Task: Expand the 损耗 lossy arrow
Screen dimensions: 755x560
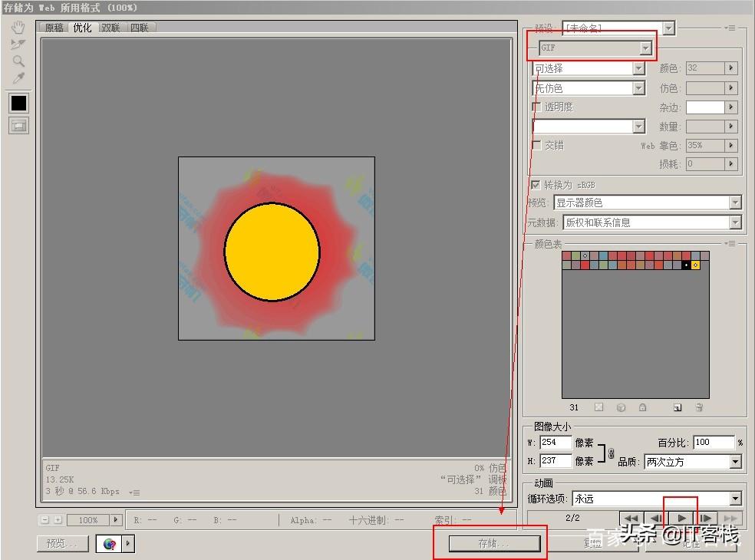Action: tap(731, 163)
